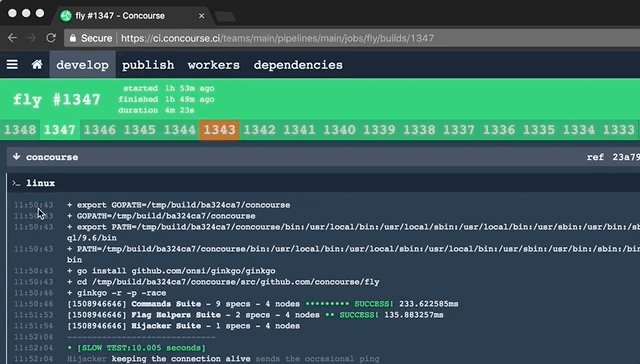Open the orange build 1343
The height and width of the screenshot is (364, 640).
click(x=220, y=130)
